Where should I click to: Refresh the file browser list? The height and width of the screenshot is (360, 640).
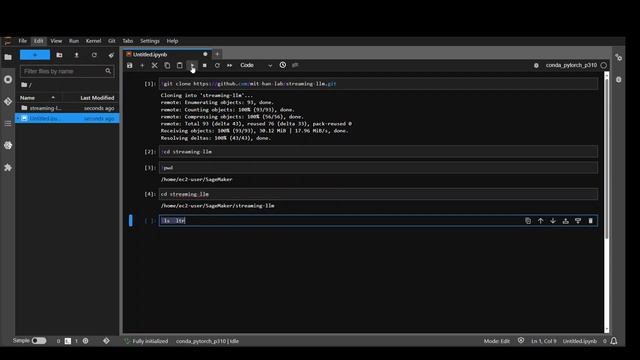[x=94, y=55]
